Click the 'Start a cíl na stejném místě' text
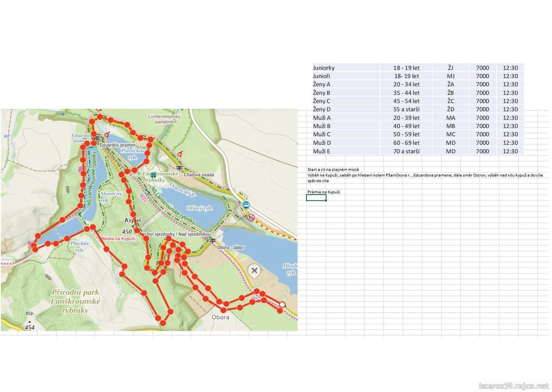Screen dimensions: 552x392 coord(333,169)
